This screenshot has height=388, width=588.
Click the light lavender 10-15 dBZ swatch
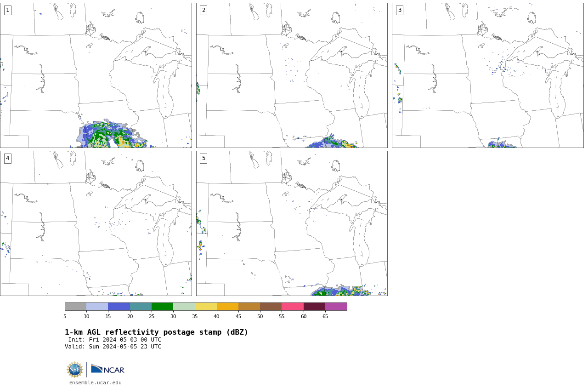click(x=97, y=307)
